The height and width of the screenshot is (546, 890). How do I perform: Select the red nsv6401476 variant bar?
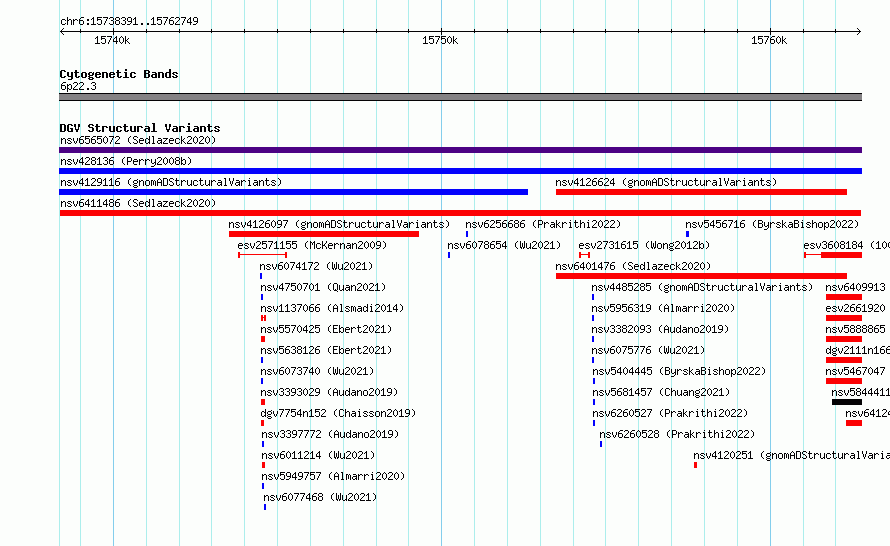pos(701,276)
